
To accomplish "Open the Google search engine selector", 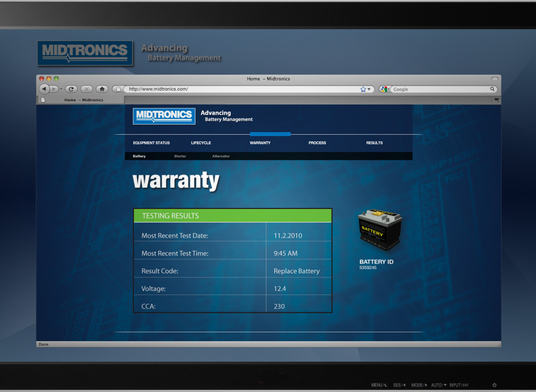I will coord(385,89).
